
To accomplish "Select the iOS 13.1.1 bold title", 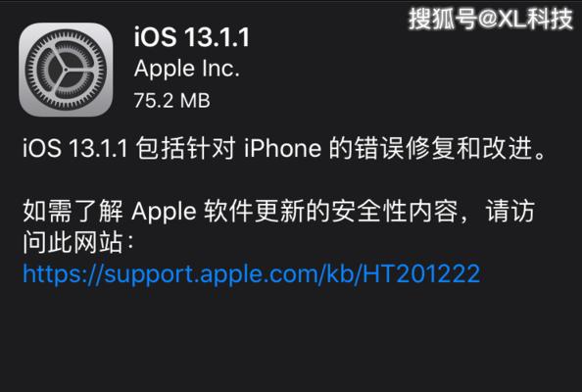I will coord(192,37).
